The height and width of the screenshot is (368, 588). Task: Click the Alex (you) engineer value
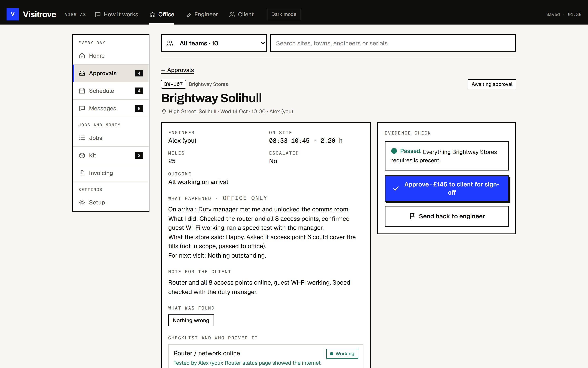182,141
